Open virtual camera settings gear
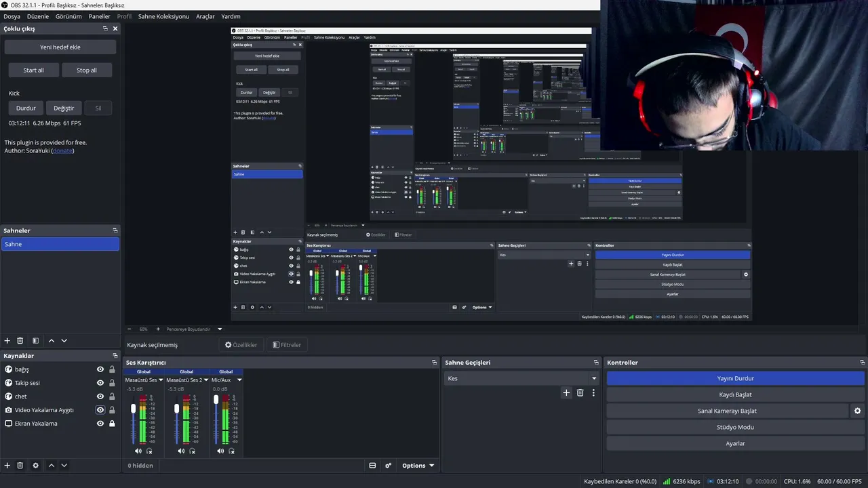Image resolution: width=868 pixels, height=488 pixels. pos(857,411)
